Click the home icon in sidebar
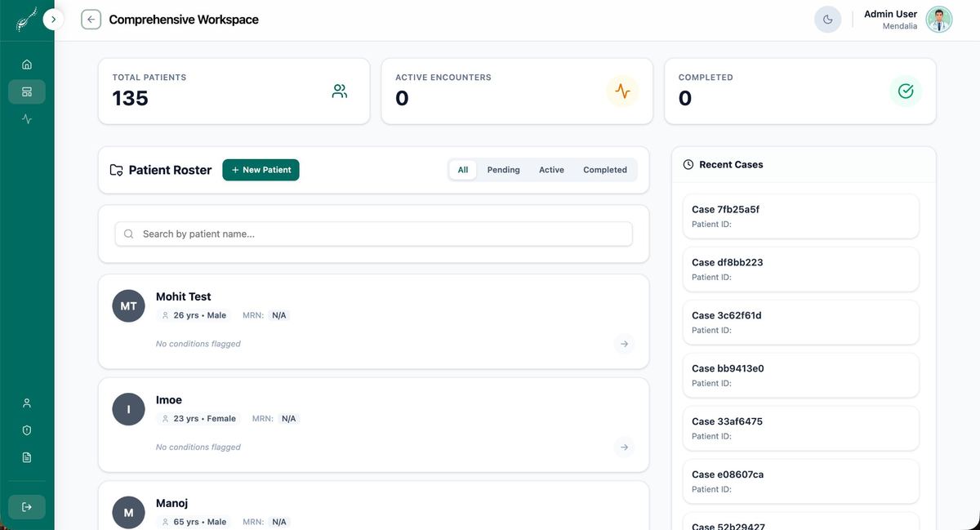This screenshot has height=530, width=980. point(27,65)
